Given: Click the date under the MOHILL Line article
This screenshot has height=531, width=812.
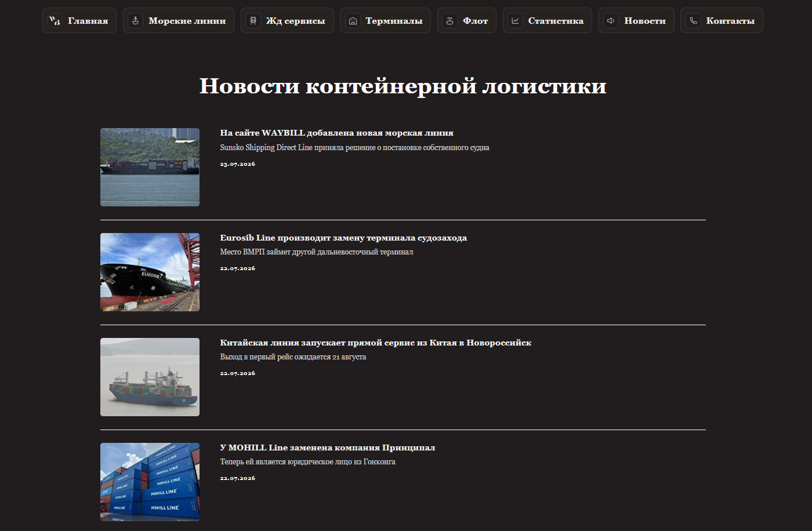Looking at the screenshot, I should pyautogui.click(x=237, y=478).
